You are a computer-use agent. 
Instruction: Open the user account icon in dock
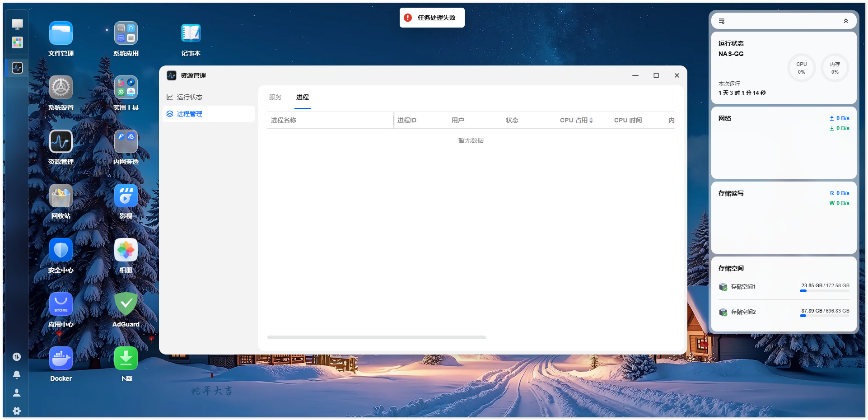(17, 393)
